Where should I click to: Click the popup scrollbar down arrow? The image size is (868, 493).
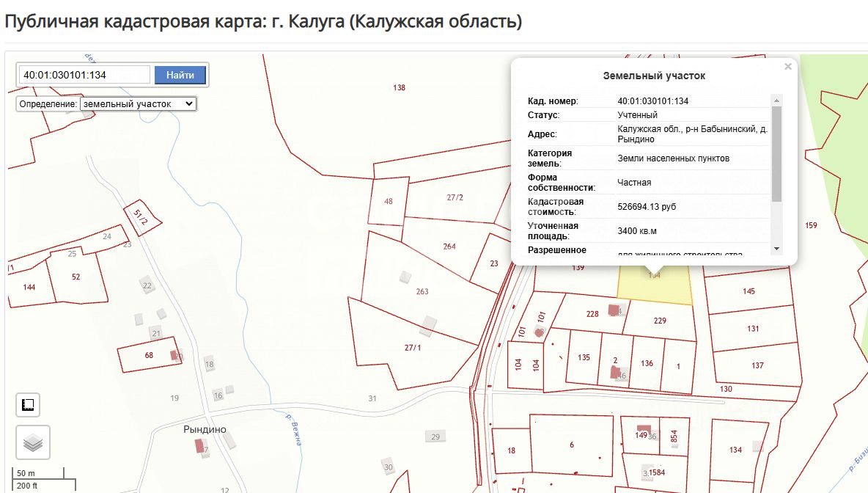(x=776, y=248)
